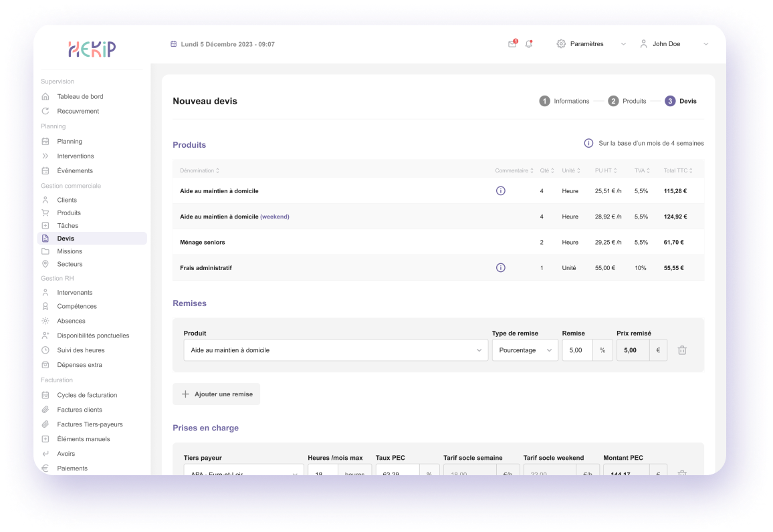
Task: Open the notifications bell icon
Action: click(529, 44)
